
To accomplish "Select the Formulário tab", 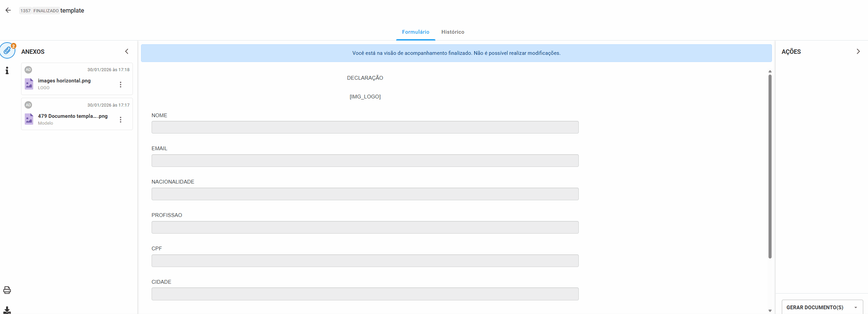I will point(416,32).
